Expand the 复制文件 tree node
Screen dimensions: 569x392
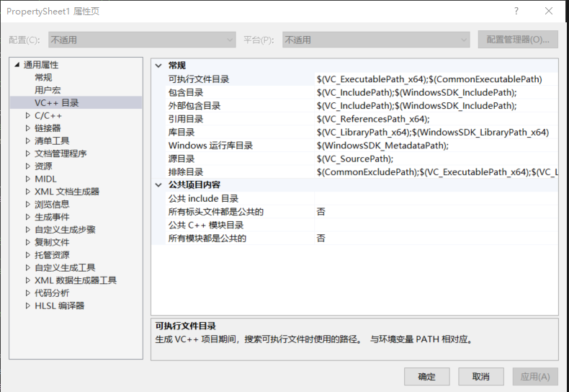[28, 242]
